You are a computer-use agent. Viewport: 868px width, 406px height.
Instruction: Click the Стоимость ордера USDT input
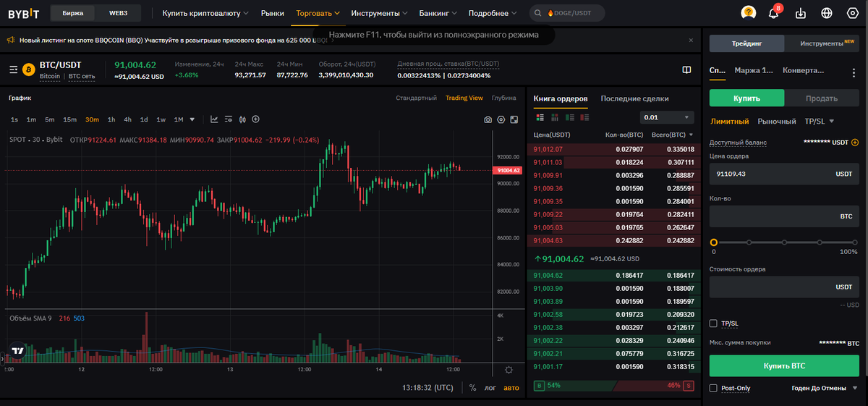pos(784,287)
